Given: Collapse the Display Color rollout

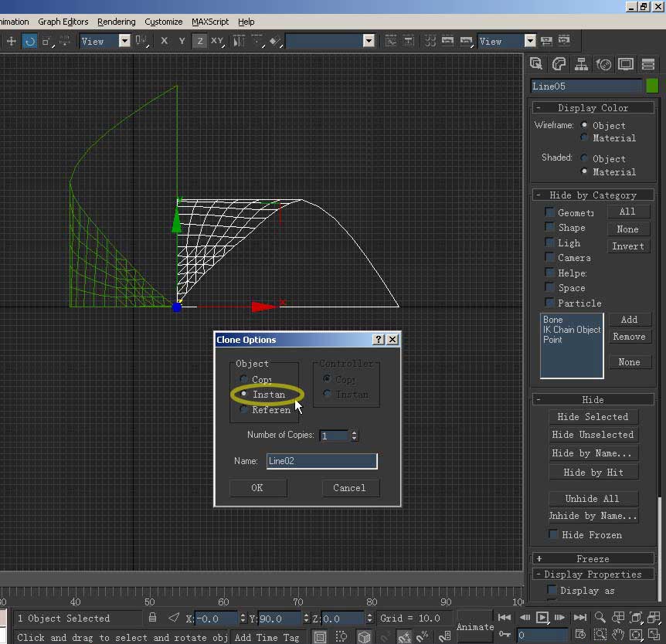Looking at the screenshot, I should [593, 108].
